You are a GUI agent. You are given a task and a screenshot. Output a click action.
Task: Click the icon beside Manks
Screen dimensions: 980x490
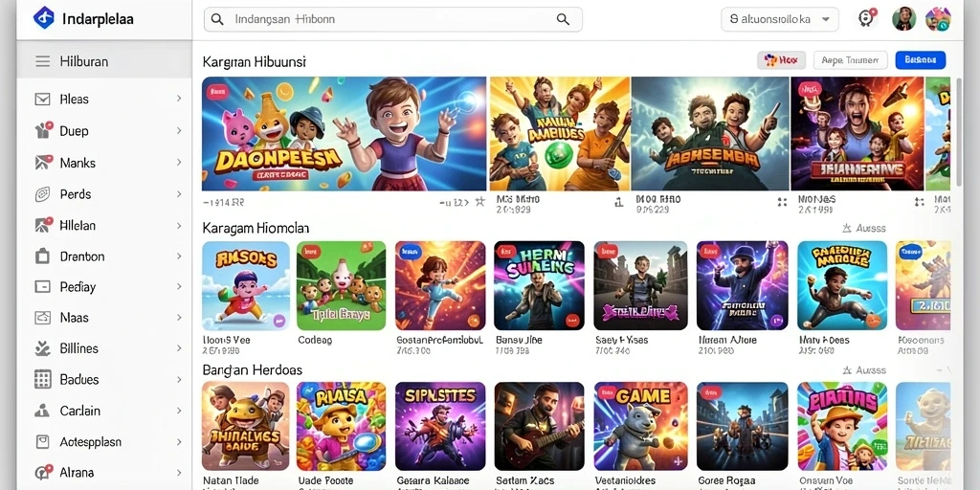43,163
